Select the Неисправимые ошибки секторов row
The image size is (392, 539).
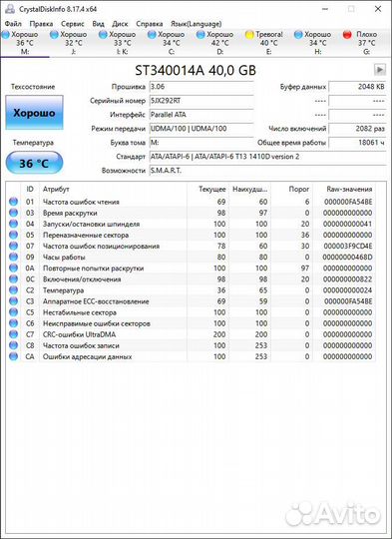click(192, 323)
